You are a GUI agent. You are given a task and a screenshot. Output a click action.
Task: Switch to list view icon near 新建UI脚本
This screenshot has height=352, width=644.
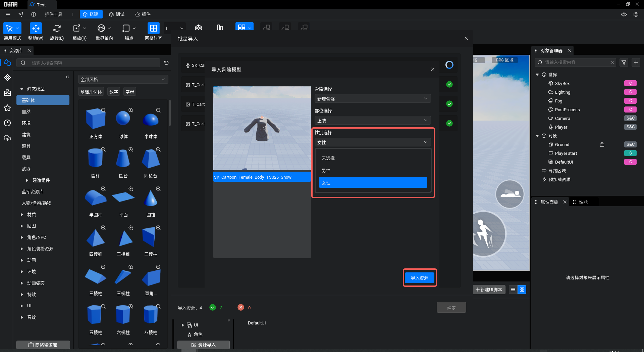point(513,290)
